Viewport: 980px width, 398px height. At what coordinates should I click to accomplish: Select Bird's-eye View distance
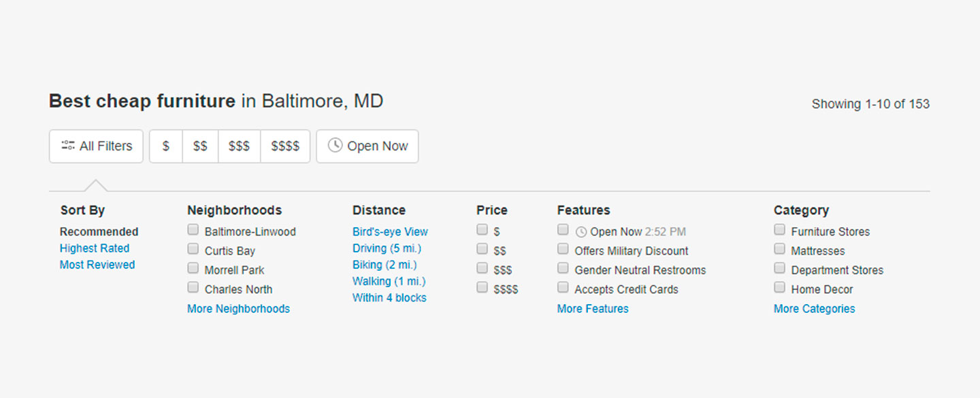[390, 232]
